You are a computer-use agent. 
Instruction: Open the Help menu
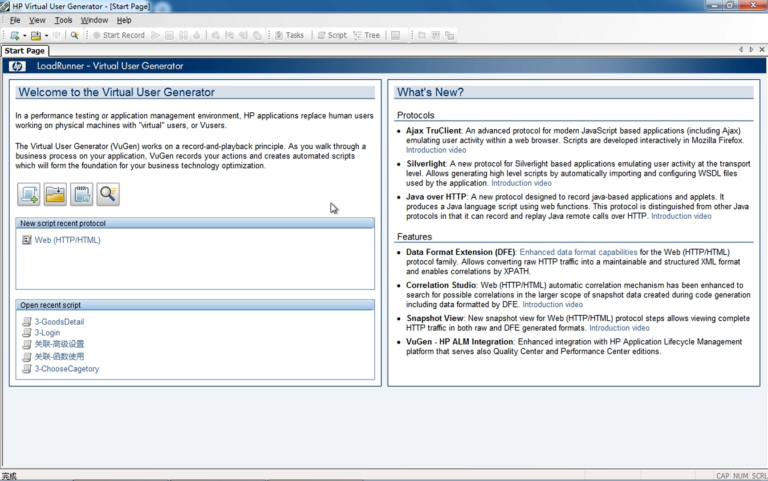click(x=124, y=20)
